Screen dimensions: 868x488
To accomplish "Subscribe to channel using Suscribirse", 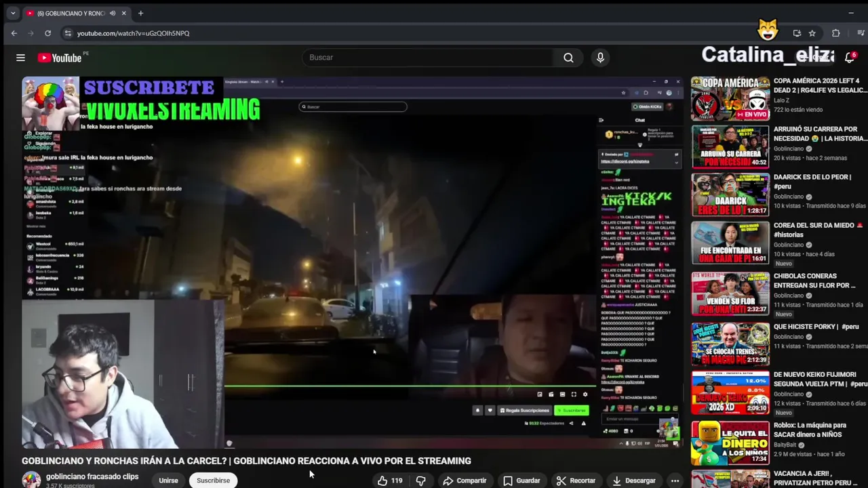I will (213, 481).
